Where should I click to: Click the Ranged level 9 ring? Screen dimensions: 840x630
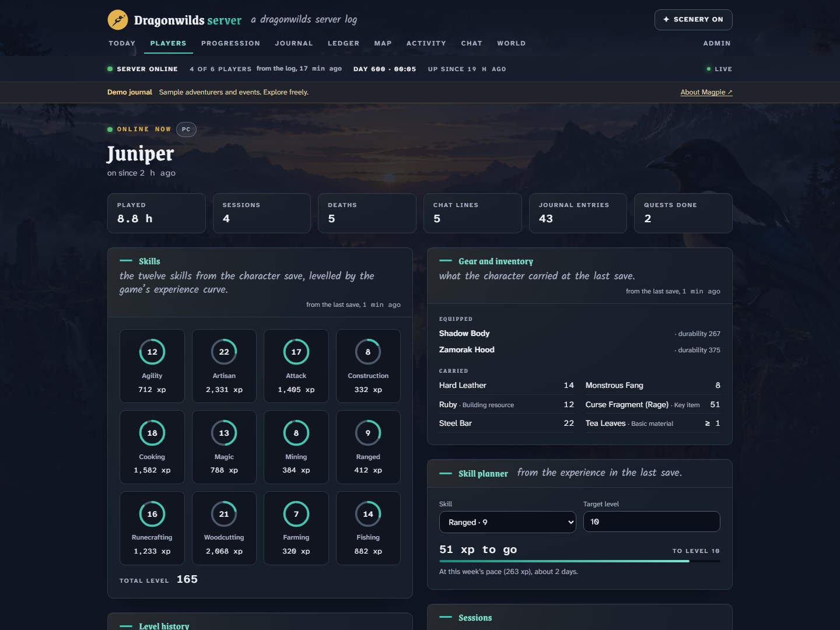click(x=368, y=433)
